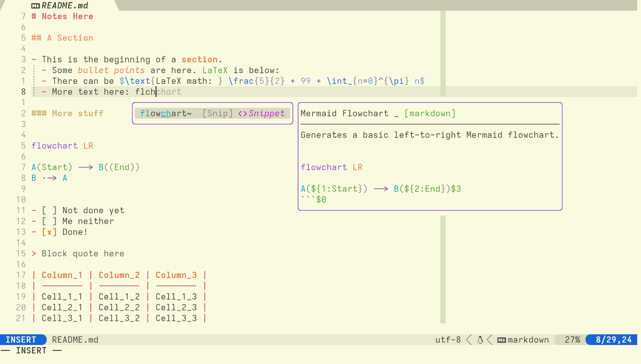Viewport: 641px width, 364px height.
Task: Click the green 'LaTeX' word
Action: click(215, 70)
